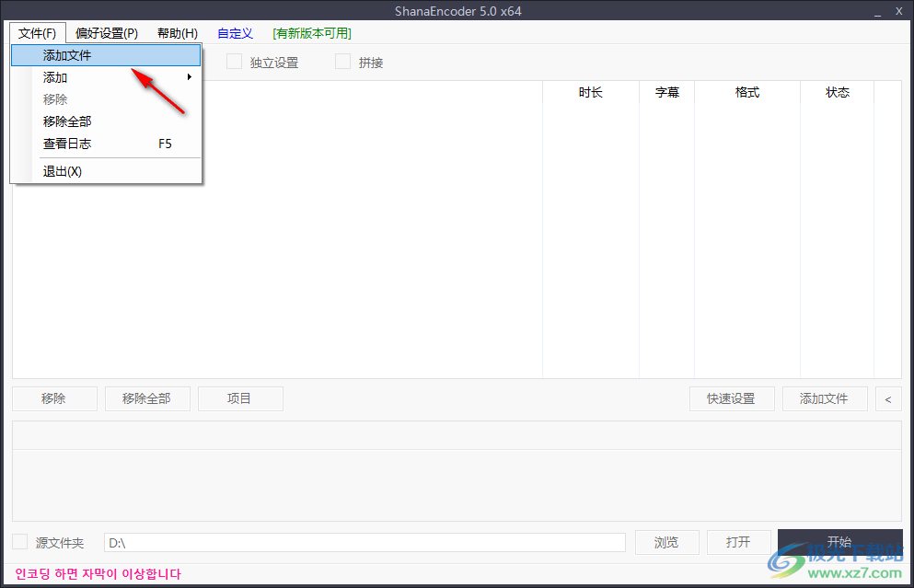
Task: Click the 字幕 column header
Action: (x=666, y=92)
